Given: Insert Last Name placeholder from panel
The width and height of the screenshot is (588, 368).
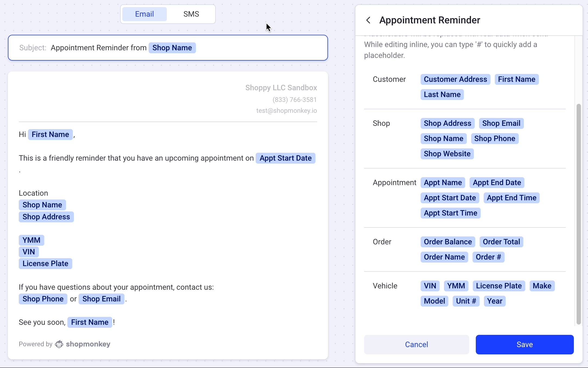Looking at the screenshot, I should pos(442,95).
